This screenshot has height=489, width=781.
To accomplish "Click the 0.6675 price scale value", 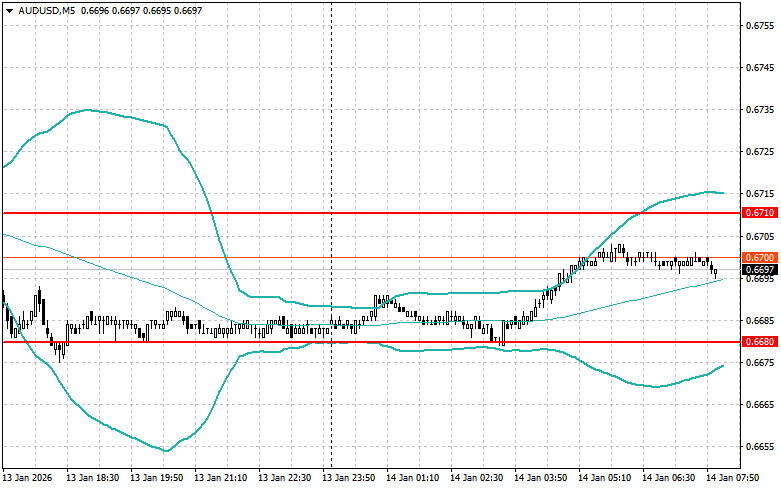I will tap(760, 362).
